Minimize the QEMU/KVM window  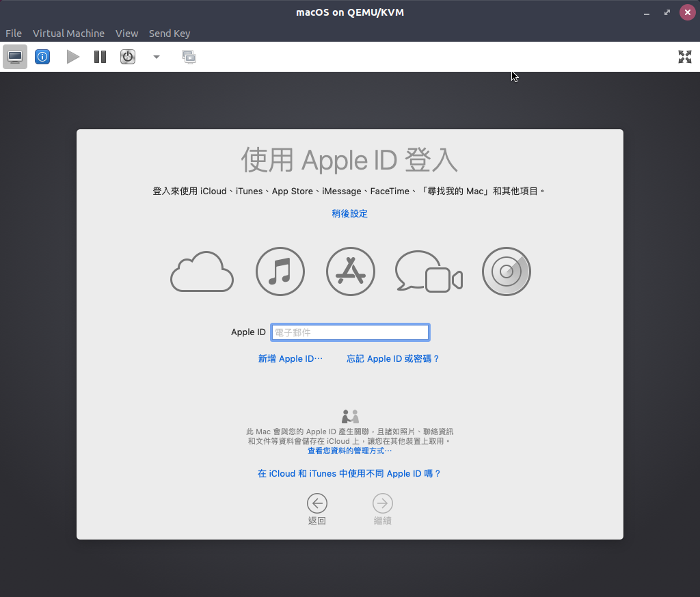(646, 12)
